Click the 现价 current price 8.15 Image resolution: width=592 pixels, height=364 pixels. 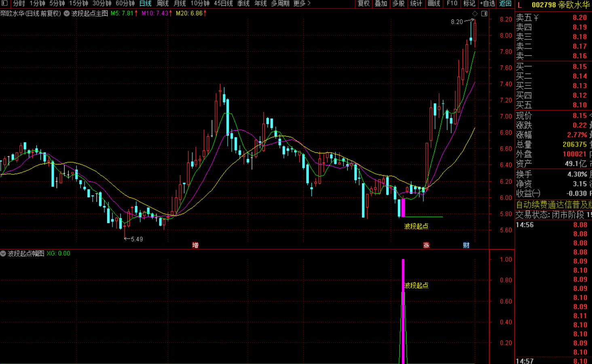[x=579, y=116]
